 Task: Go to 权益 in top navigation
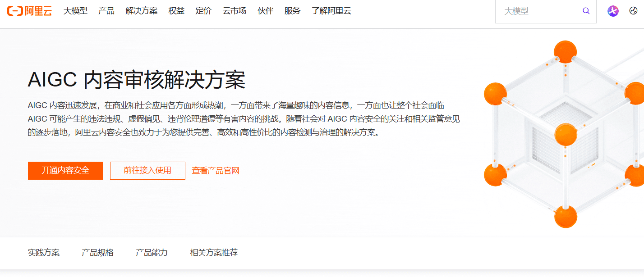[x=176, y=11]
